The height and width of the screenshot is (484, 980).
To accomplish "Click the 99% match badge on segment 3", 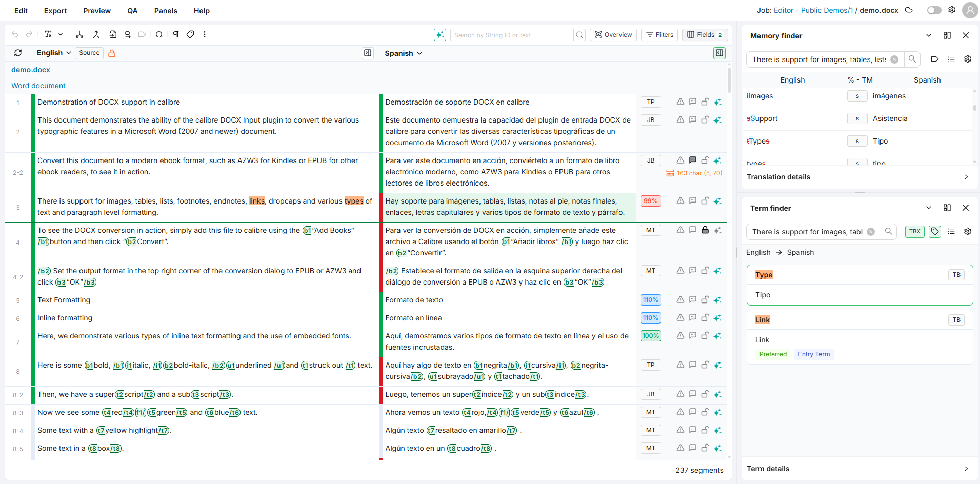I will pyautogui.click(x=650, y=201).
